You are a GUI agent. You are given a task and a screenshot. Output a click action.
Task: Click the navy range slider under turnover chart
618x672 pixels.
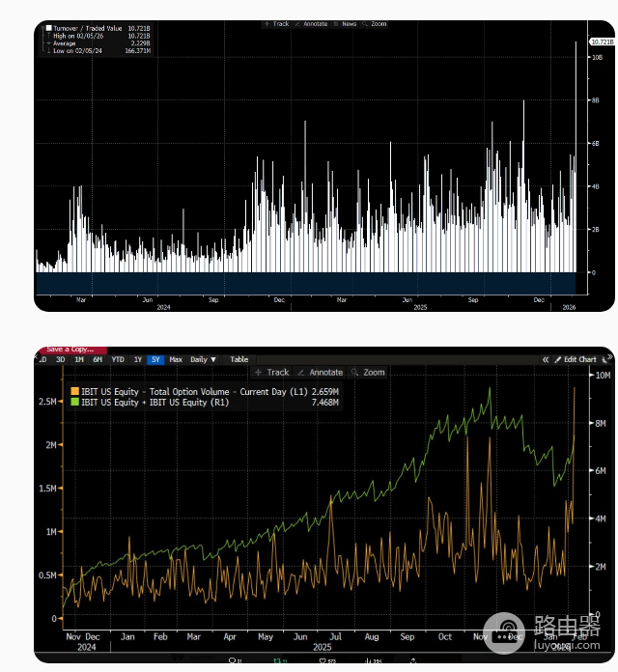(305, 283)
